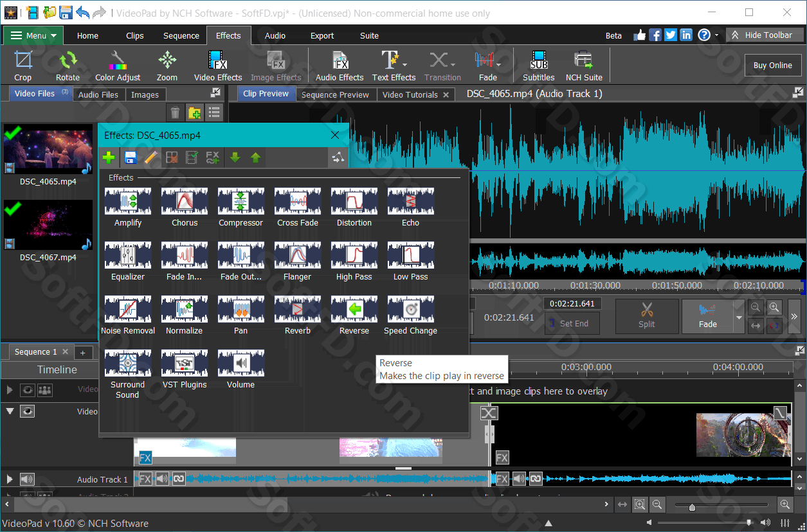Open the VST Plugins effect

point(185,369)
